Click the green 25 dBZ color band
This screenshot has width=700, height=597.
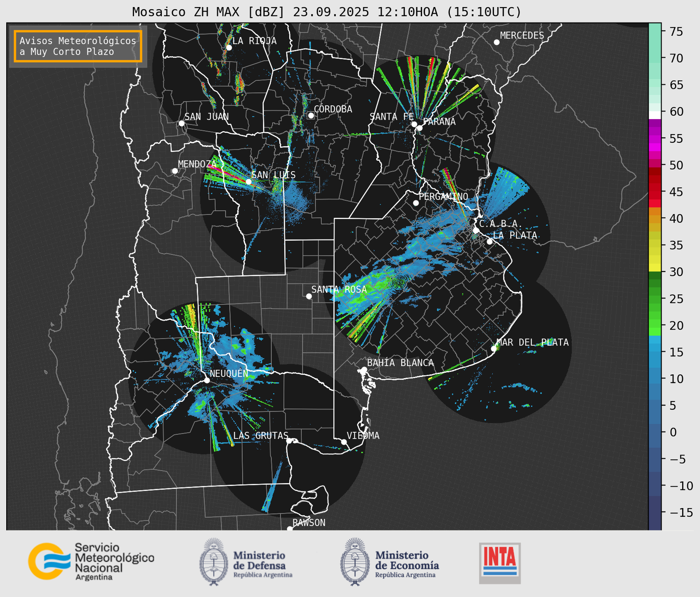point(654,298)
